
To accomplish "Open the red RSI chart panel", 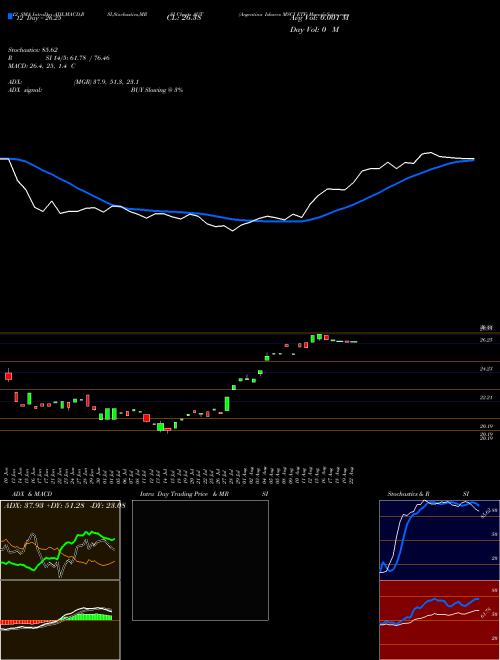I will click(x=439, y=620).
